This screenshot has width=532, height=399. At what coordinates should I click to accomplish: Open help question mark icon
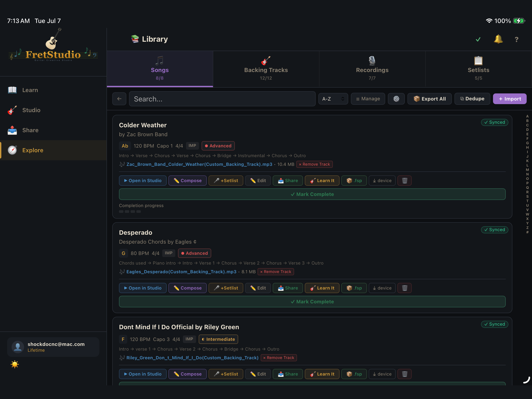pos(516,39)
